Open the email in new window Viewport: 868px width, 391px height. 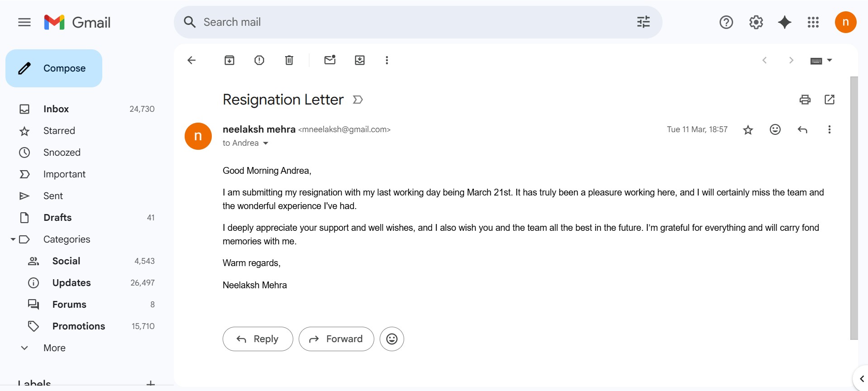coord(830,100)
